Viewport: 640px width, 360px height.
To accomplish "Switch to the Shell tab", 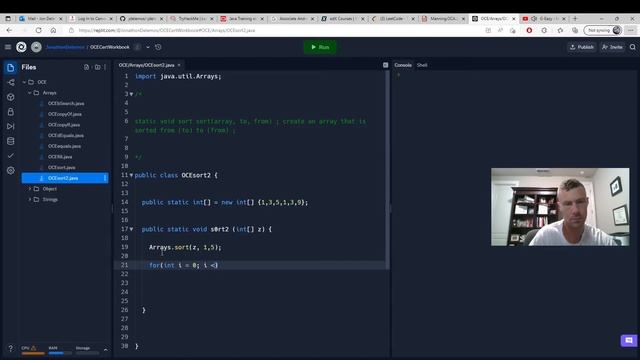I will (422, 65).
